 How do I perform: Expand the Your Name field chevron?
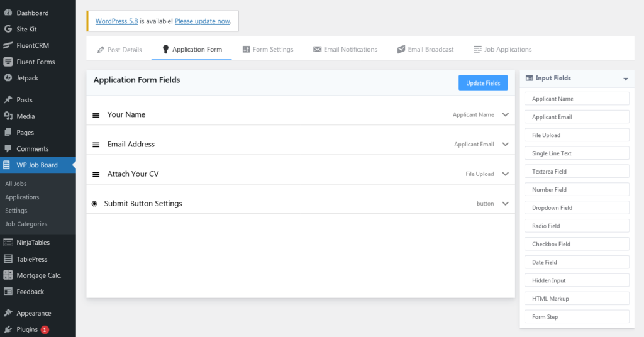click(x=506, y=114)
